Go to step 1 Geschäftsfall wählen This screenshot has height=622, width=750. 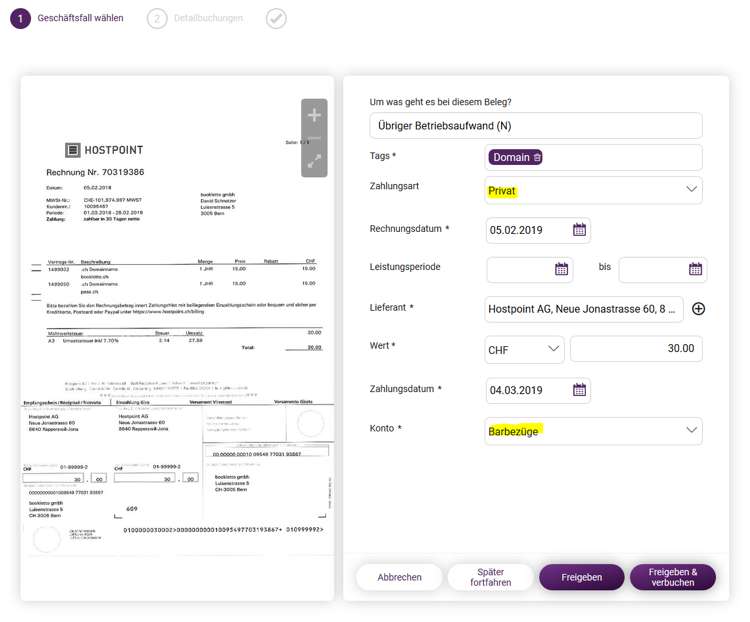pyautogui.click(x=67, y=18)
